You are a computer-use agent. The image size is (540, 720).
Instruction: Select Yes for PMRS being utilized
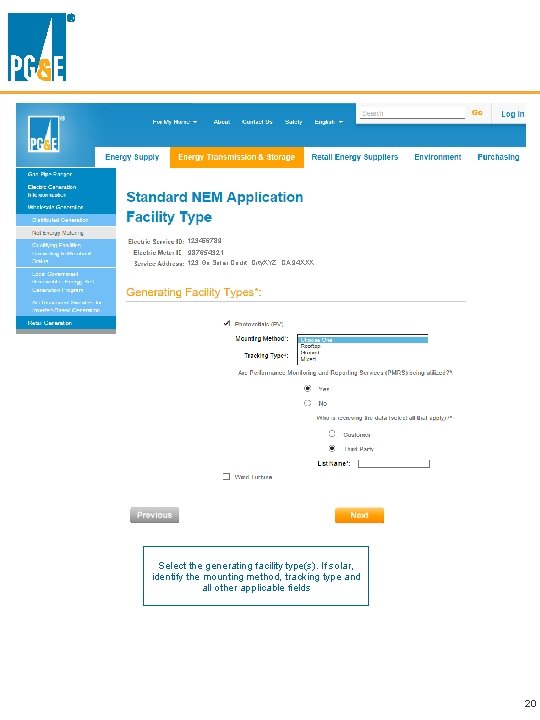[308, 388]
